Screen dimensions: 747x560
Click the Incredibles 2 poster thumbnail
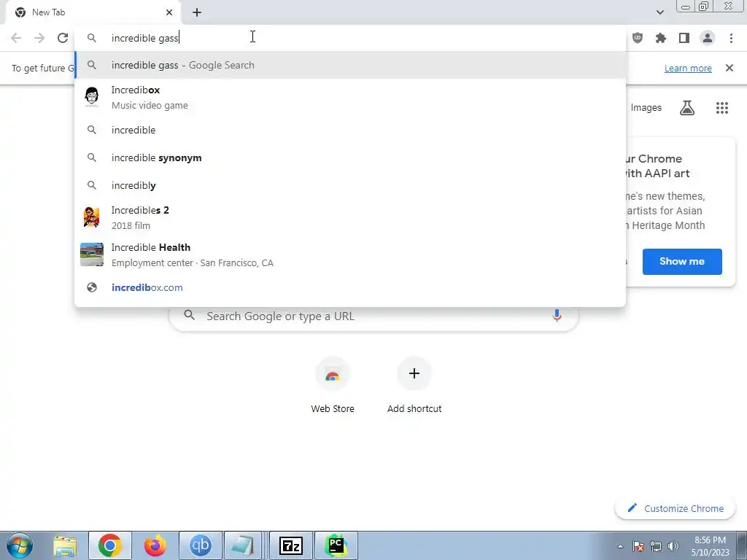(x=91, y=217)
